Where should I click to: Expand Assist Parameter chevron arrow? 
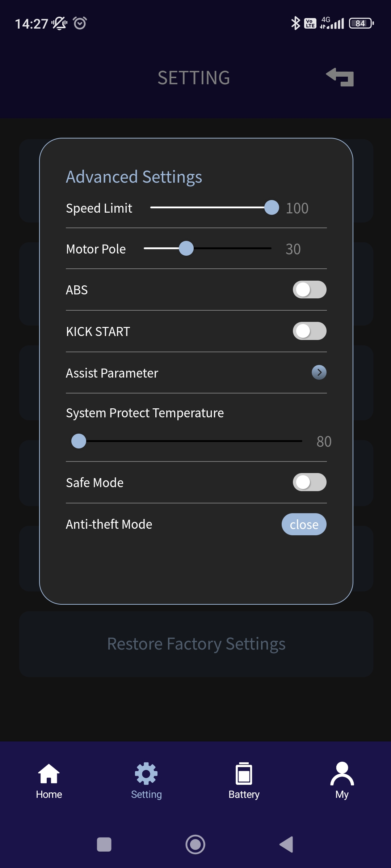319,372
